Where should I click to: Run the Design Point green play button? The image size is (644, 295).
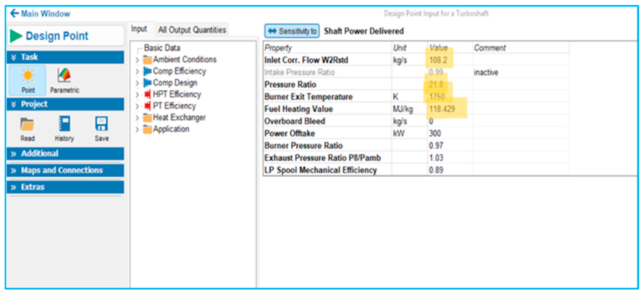[16, 36]
